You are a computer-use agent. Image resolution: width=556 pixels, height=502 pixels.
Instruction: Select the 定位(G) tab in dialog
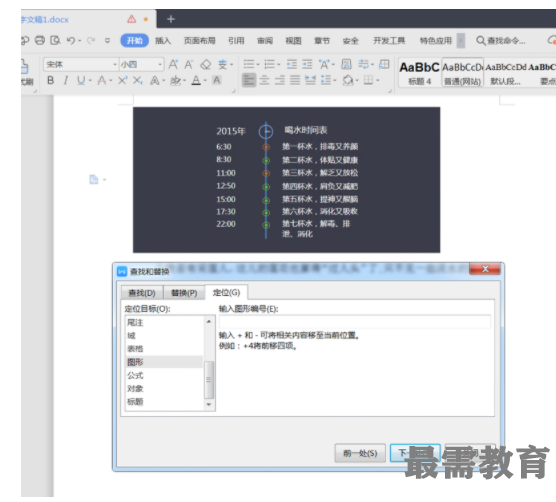pyautogui.click(x=227, y=292)
